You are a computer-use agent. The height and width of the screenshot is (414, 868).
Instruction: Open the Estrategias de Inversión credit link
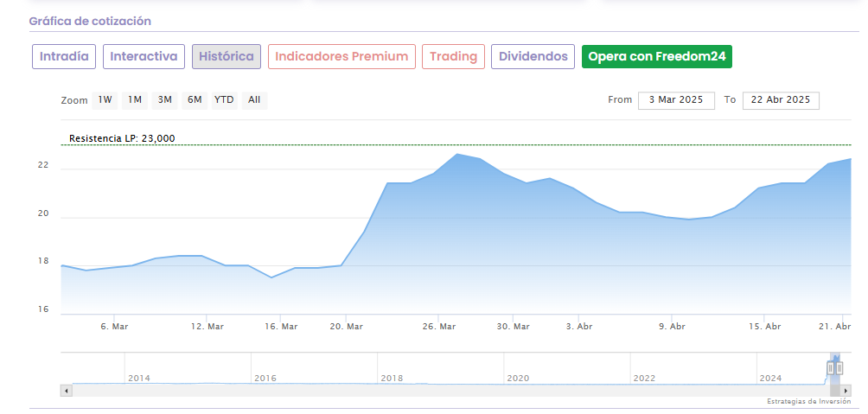click(x=808, y=402)
